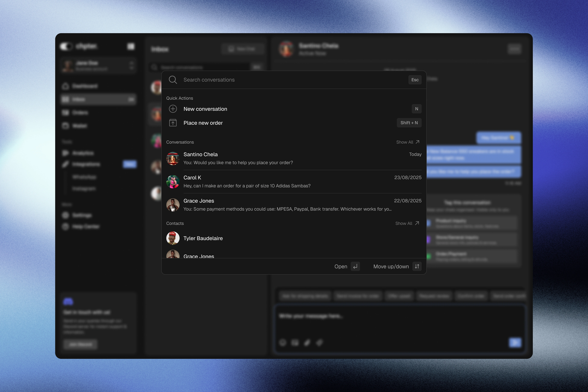Click the plus icon for New conversation

click(x=173, y=109)
